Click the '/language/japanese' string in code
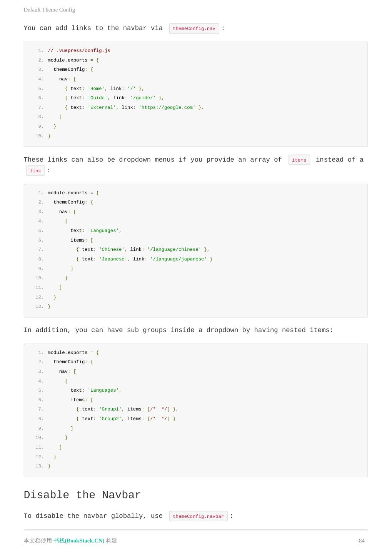Image resolution: width=392 pixels, height=554 pixels. point(178,259)
